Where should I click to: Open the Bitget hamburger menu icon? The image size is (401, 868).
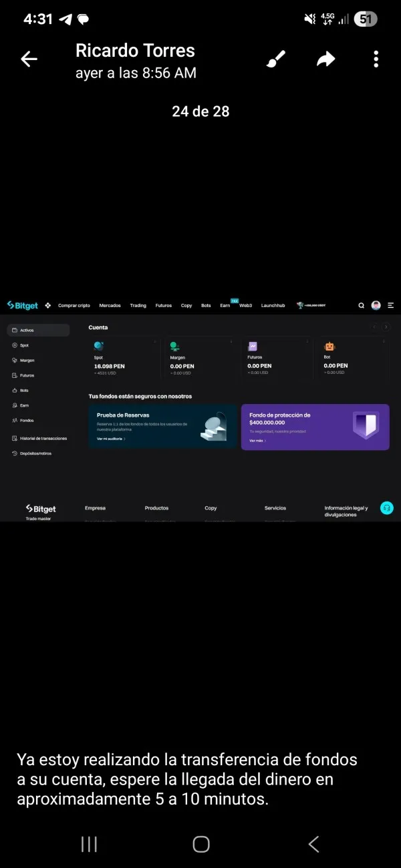[390, 305]
